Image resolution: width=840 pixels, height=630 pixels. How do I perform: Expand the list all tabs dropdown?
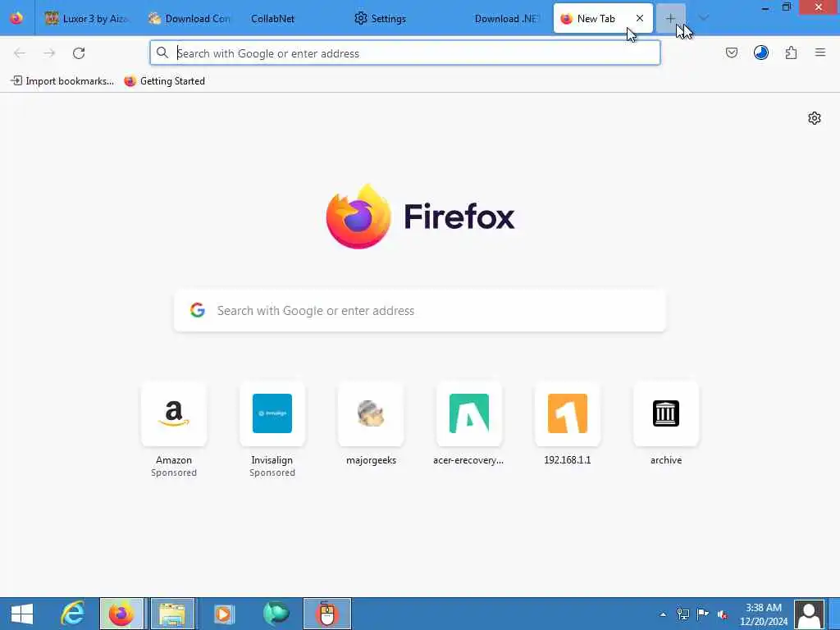(x=704, y=18)
